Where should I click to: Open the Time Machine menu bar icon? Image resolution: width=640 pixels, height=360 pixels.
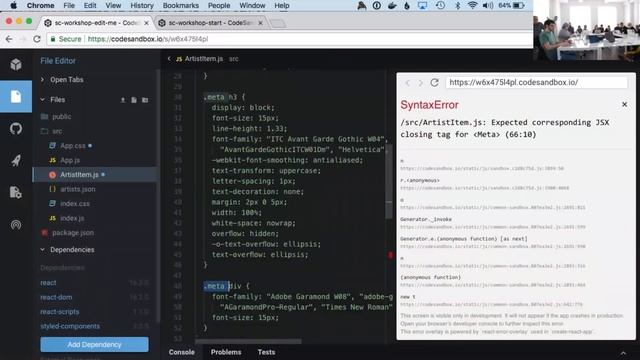[440, 6]
